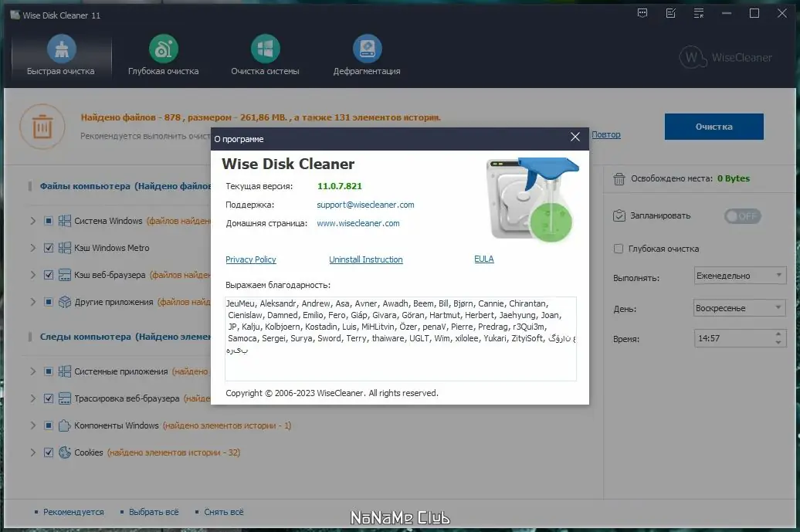This screenshot has height=532, width=800.
Task: Close the О программе dialog
Action: (x=575, y=137)
